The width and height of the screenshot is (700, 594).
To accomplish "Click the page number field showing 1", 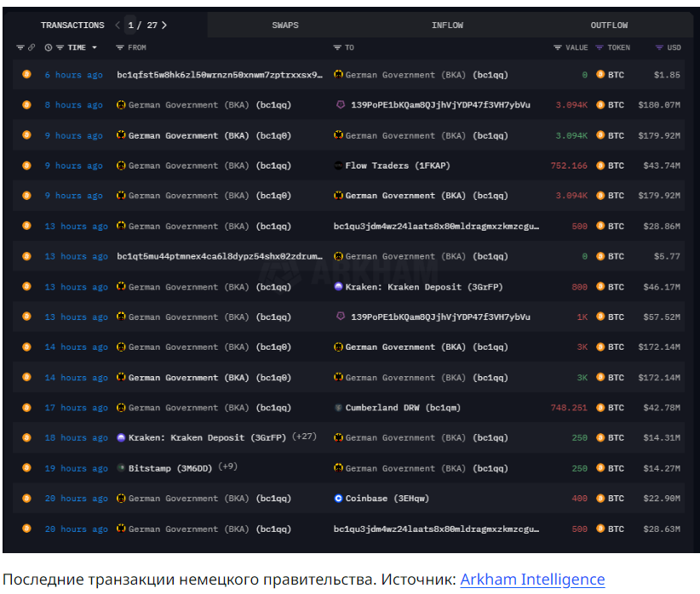I will point(130,26).
